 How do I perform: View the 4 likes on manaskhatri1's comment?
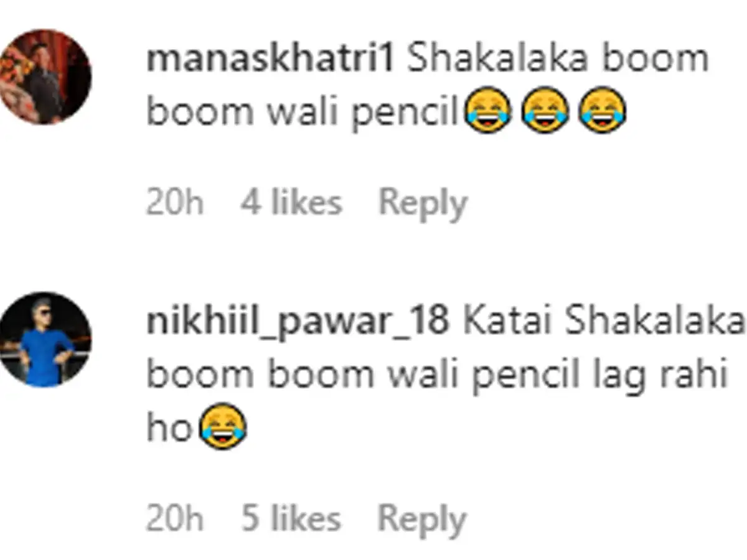[292, 203]
